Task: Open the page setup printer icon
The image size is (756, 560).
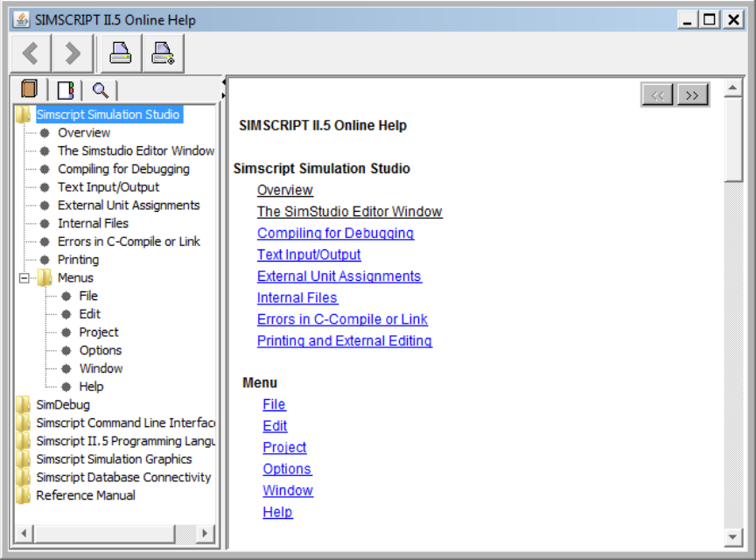Action: pyautogui.click(x=163, y=53)
